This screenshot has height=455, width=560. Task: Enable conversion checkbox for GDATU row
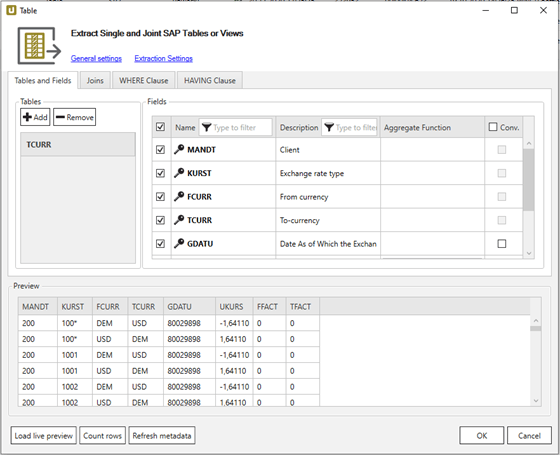(x=502, y=244)
